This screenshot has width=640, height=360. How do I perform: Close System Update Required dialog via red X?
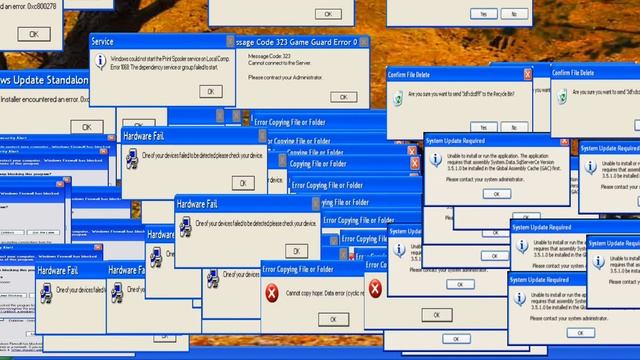[x=564, y=141]
